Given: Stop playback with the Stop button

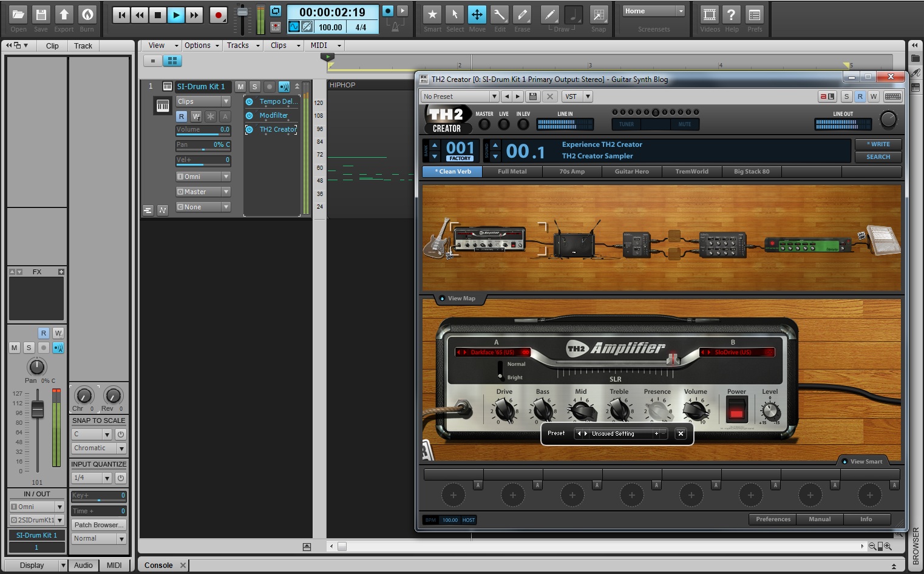Looking at the screenshot, I should point(158,15).
